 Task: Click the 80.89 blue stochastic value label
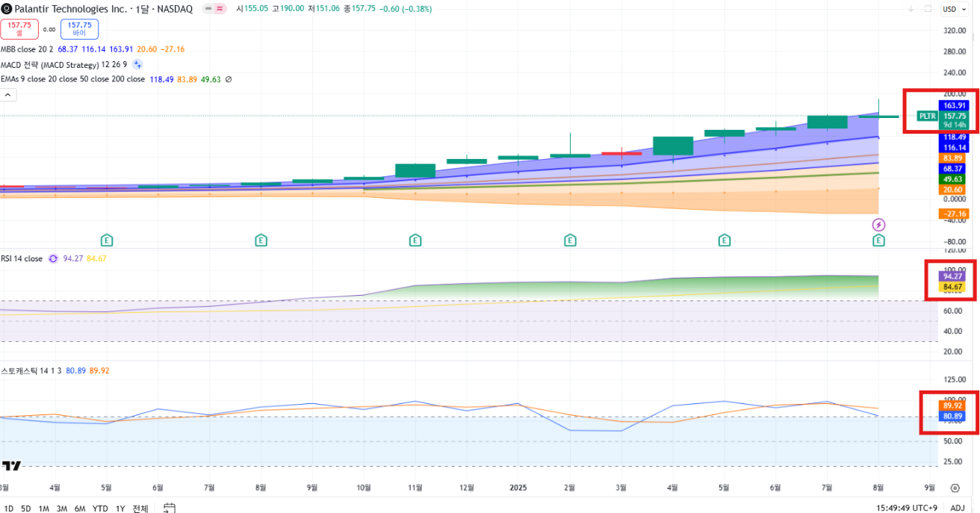(953, 416)
